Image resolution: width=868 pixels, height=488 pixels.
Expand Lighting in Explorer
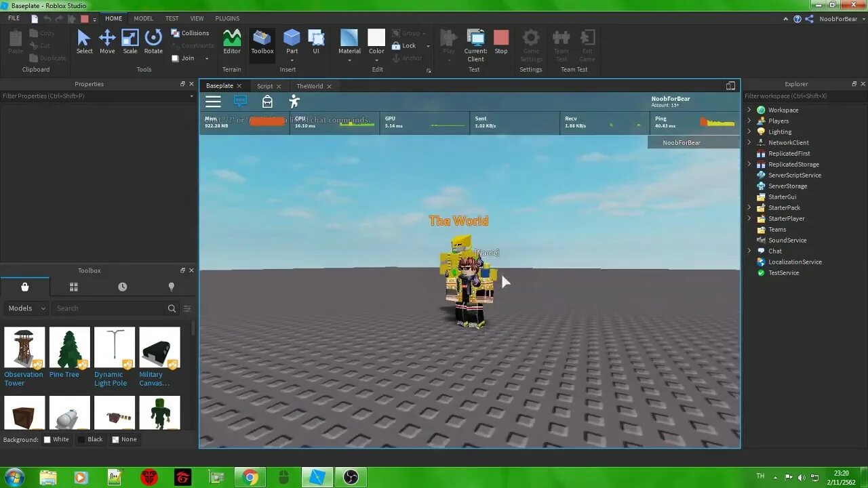[749, 131]
